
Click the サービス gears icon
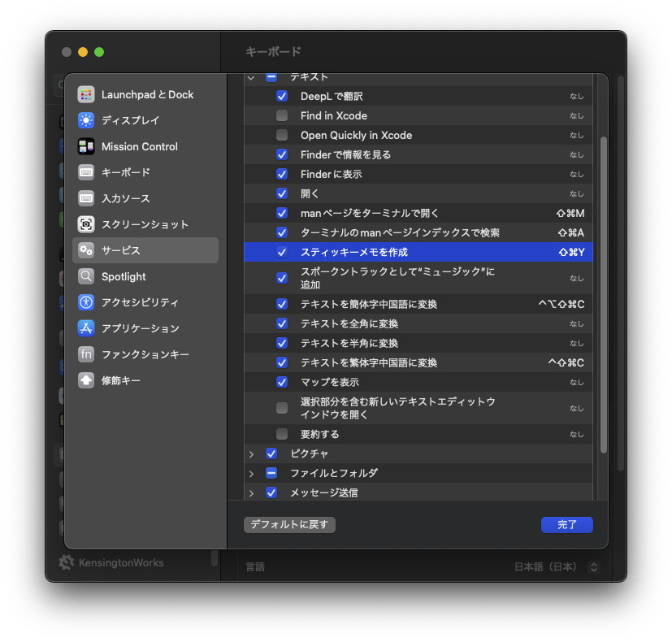click(86, 250)
